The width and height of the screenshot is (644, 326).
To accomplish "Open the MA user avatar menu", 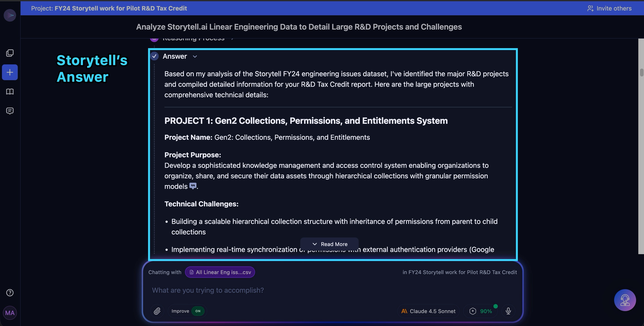I will tap(10, 313).
